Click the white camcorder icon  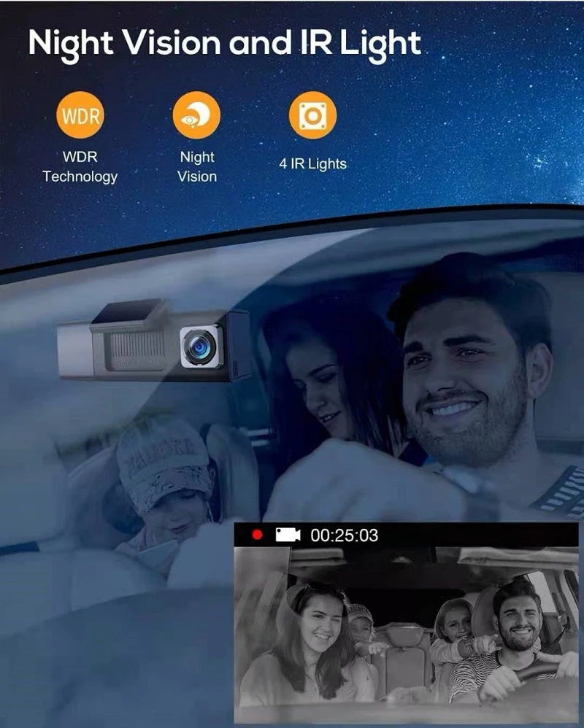[288, 535]
